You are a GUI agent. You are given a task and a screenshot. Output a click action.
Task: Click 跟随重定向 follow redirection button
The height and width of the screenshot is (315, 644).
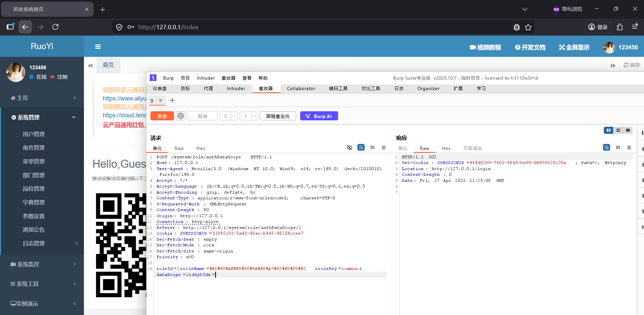(278, 116)
